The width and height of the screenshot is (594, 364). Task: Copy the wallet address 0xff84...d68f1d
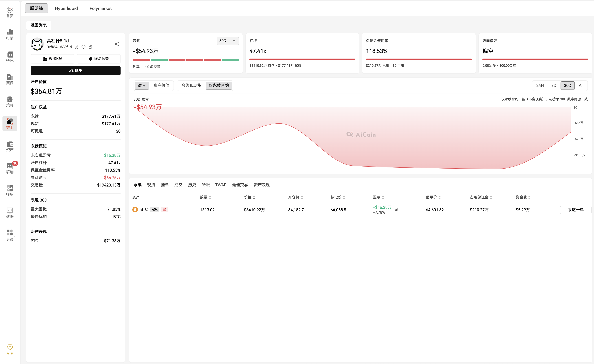[x=91, y=47]
